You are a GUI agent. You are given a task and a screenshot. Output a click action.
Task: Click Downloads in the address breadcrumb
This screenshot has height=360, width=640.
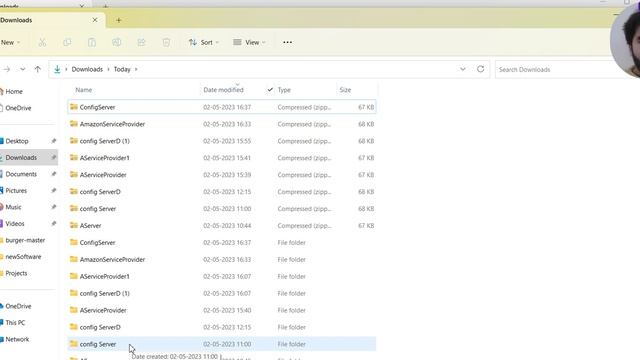(87, 69)
